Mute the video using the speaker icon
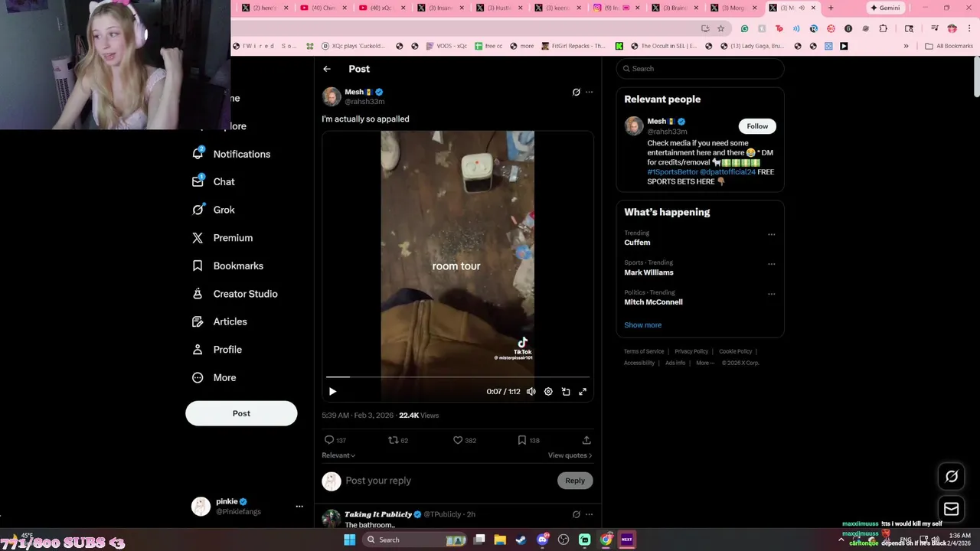The height and width of the screenshot is (551, 980). (531, 391)
